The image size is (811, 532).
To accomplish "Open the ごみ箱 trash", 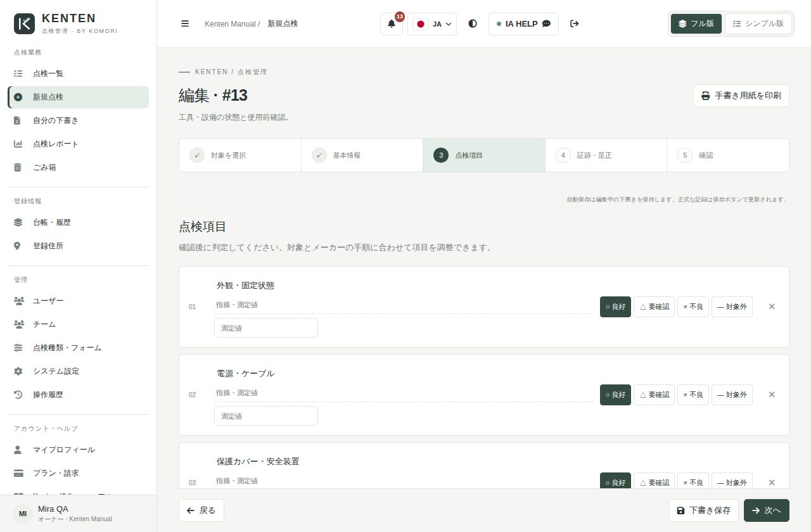I will click(79, 167).
